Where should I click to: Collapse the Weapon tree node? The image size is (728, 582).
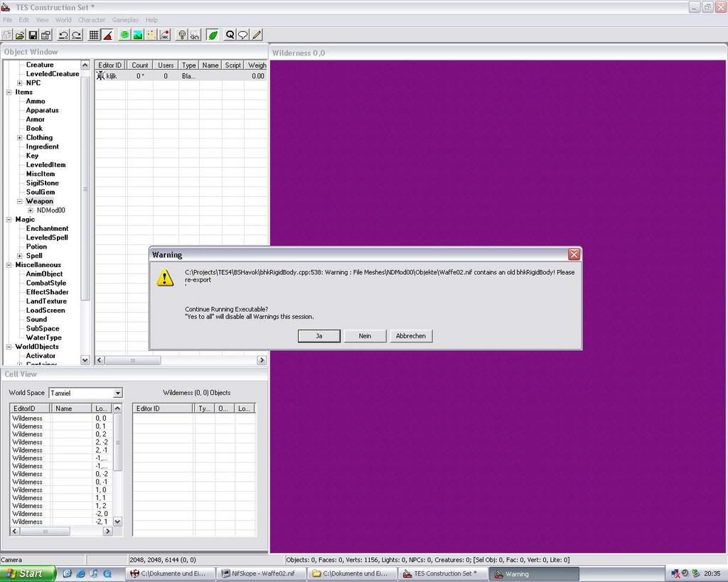[x=20, y=201]
